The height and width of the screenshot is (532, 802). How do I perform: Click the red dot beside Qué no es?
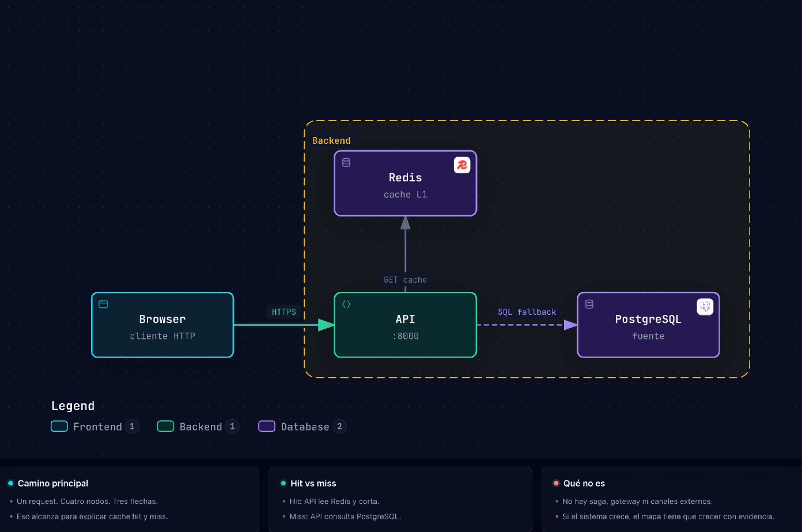556,484
